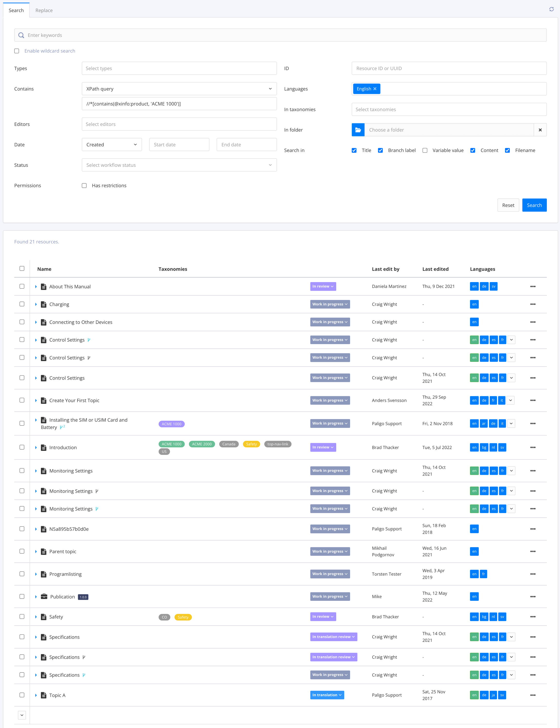The height and width of the screenshot is (728, 560).
Task: Click the branch icon beside Installing the SIM
Action: point(62,427)
